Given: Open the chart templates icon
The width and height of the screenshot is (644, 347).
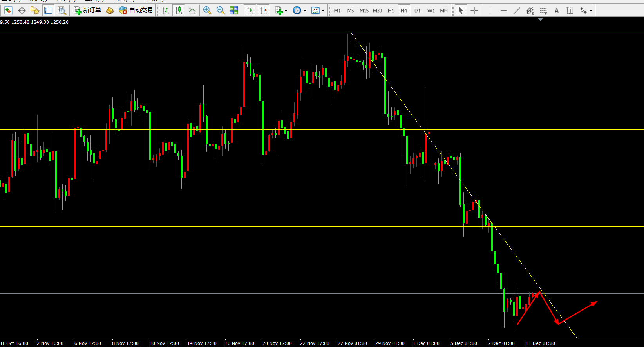Looking at the screenshot, I should click(315, 11).
